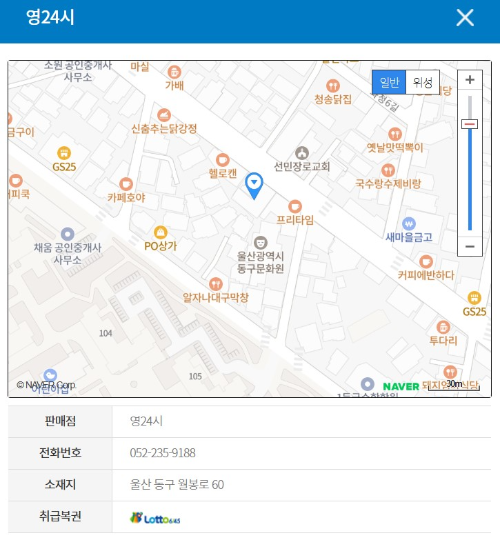This screenshot has width=500, height=535.
Task: Click the 투다리 pub icon
Action: coord(443,327)
